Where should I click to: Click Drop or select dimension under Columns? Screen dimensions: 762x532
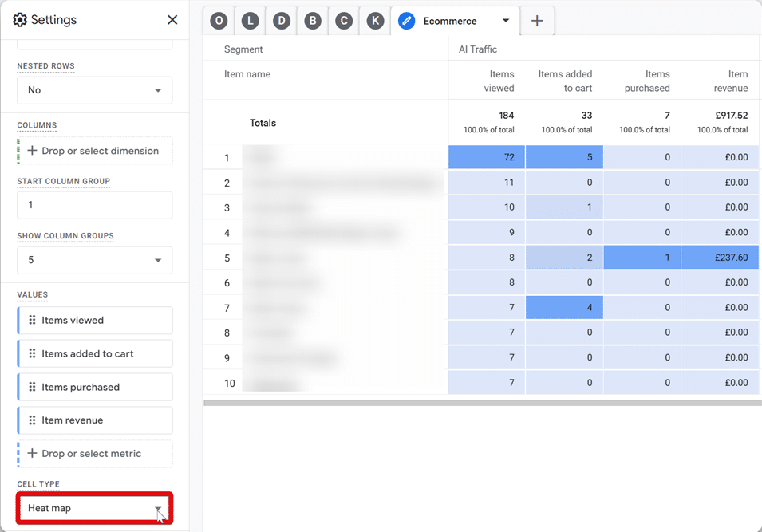[95, 151]
